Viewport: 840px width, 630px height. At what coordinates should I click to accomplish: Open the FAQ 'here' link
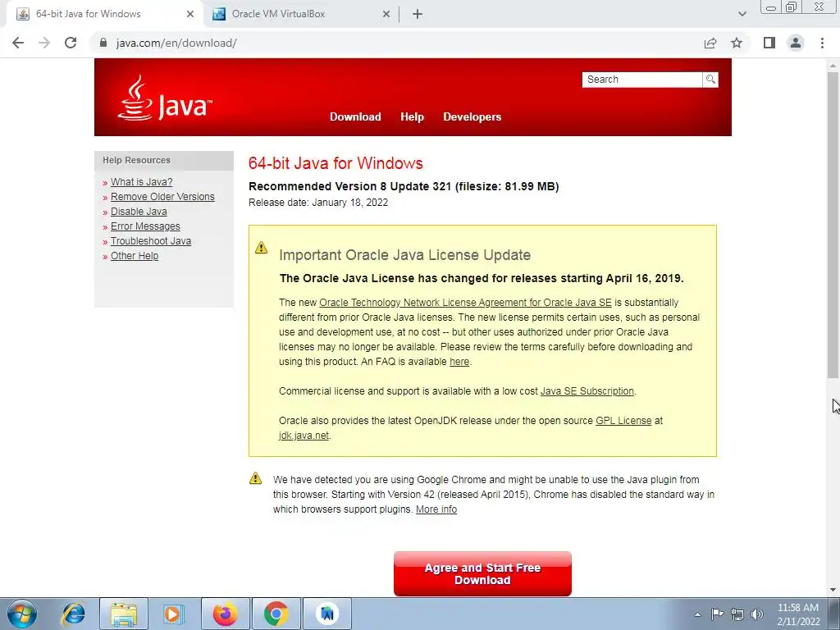[459, 362]
